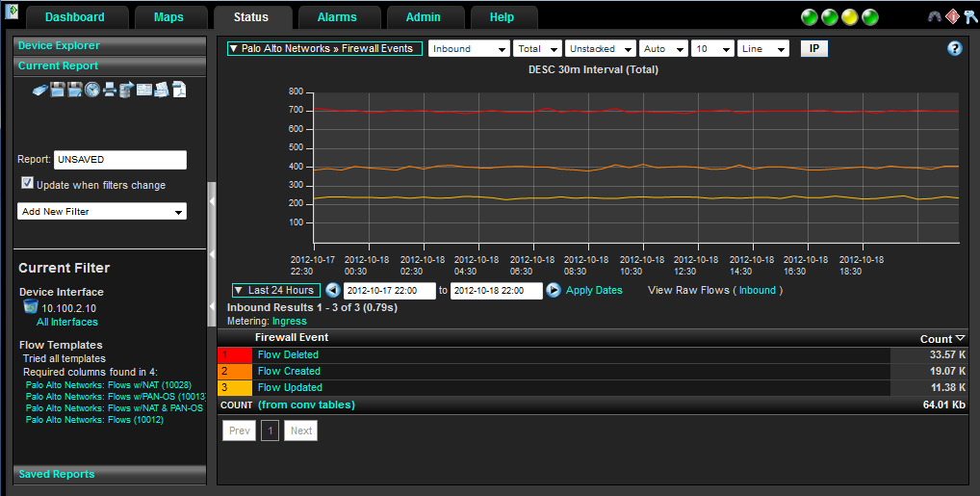Click the binoculars search icon
The image size is (980, 496).
(x=934, y=17)
